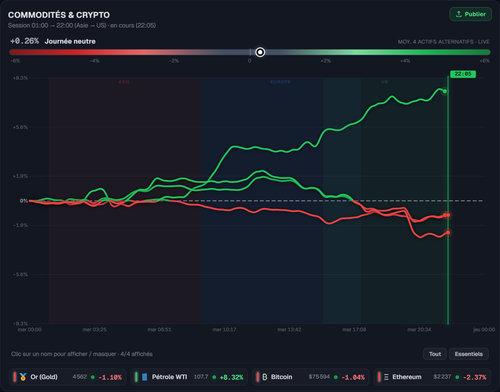Viewport: 500px width, 392px height.
Task: Click the 107.7 oil price
Action: pos(201,377)
